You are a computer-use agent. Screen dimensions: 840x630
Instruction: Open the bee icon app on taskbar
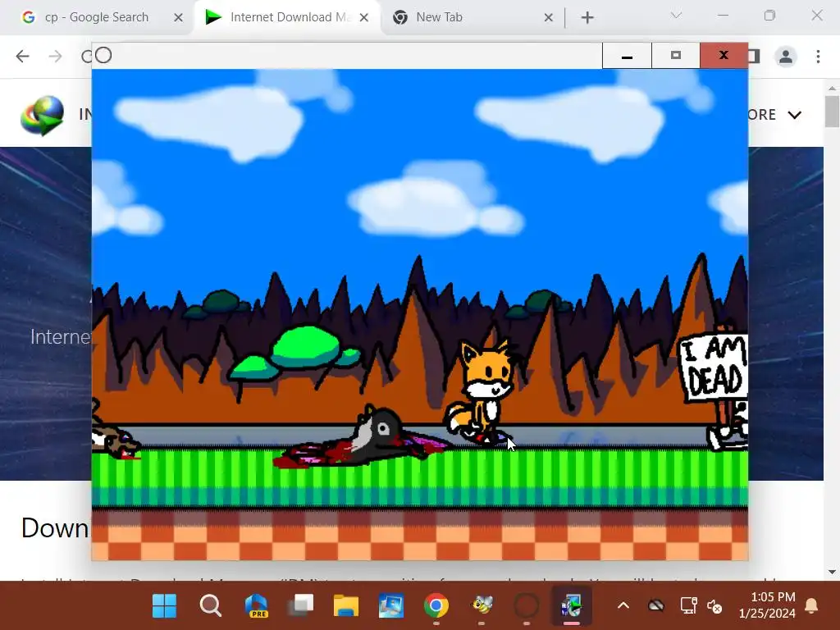pos(482,606)
